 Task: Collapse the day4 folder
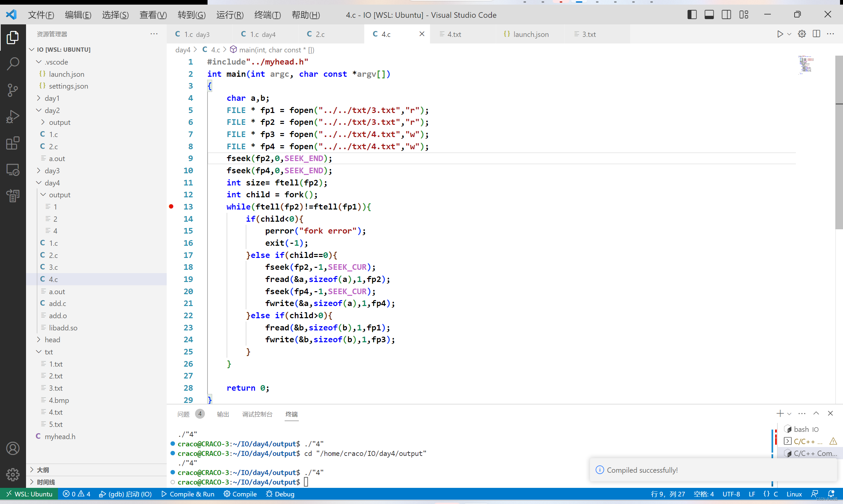pos(39,183)
